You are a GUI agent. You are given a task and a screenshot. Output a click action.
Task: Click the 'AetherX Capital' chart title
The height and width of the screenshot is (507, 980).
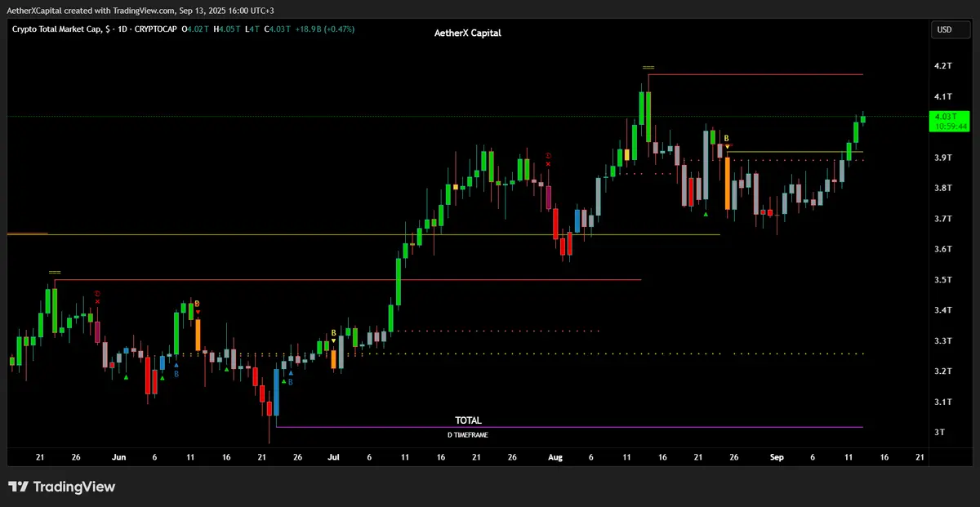click(468, 33)
